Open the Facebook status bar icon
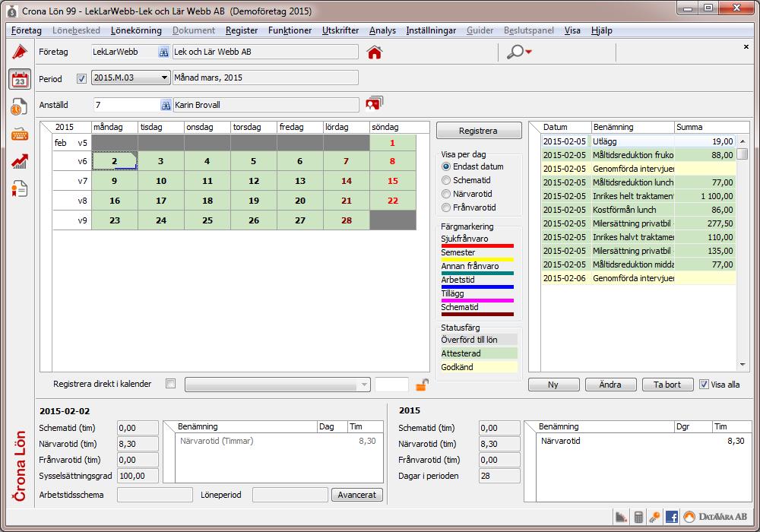The width and height of the screenshot is (760, 532). [671, 517]
